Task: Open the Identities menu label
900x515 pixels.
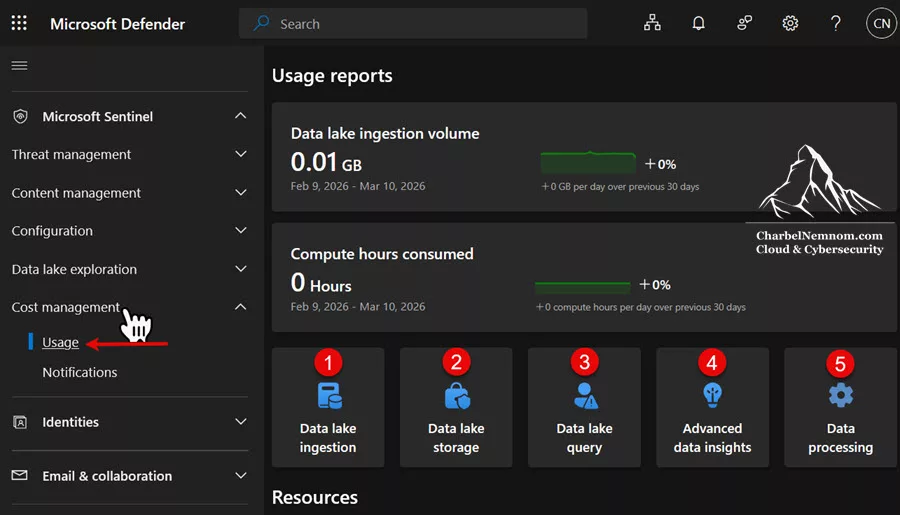Action: [x=71, y=422]
